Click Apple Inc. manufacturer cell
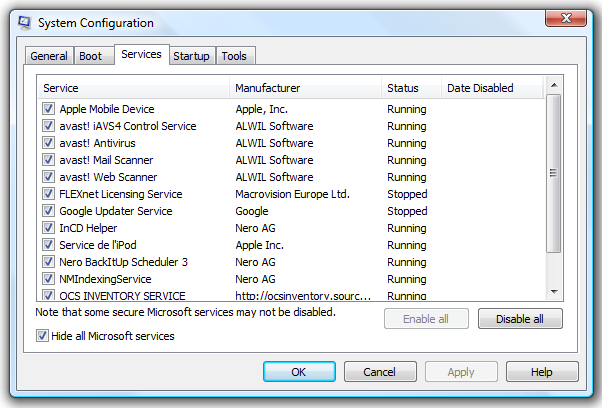 (x=260, y=245)
